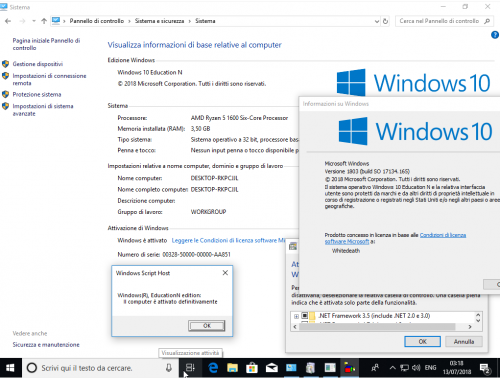Image resolution: width=500 pixels, height=378 pixels.
Task: Launch Microsoft Store taskbar icon
Action: [252, 368]
